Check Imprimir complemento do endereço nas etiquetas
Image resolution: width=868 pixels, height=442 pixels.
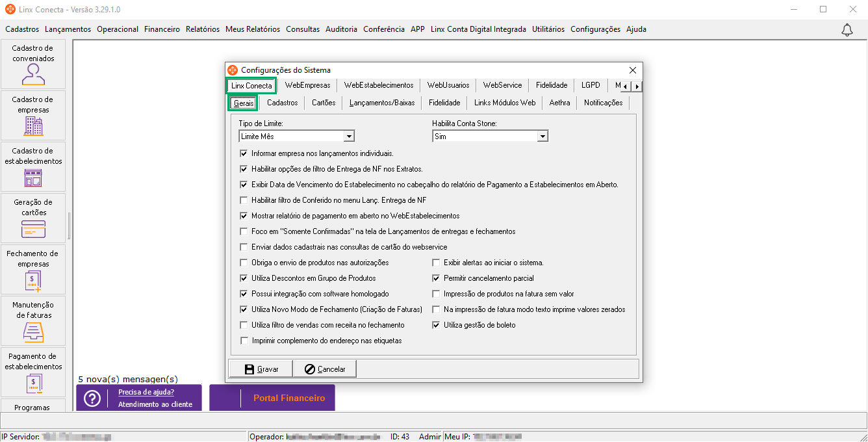244,341
